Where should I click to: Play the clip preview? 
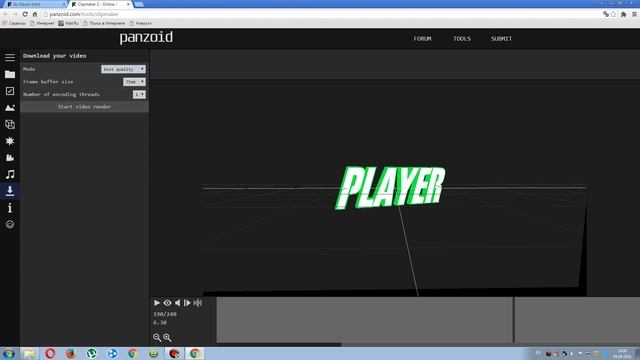[157, 303]
